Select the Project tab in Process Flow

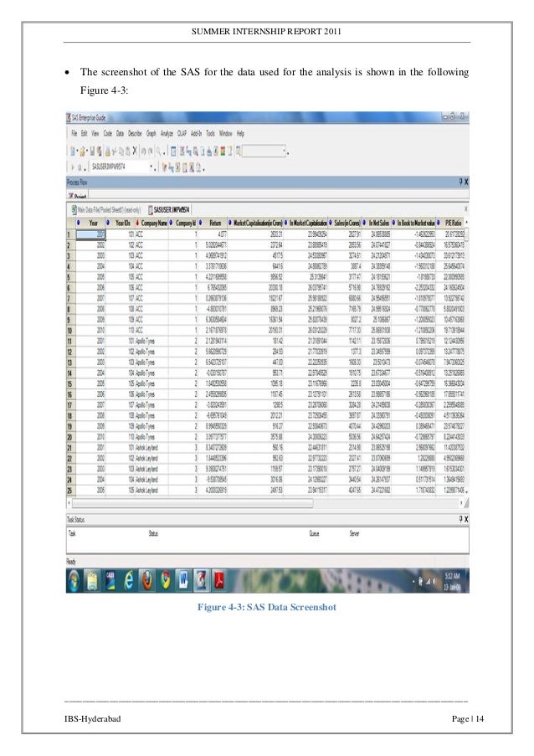(77, 196)
